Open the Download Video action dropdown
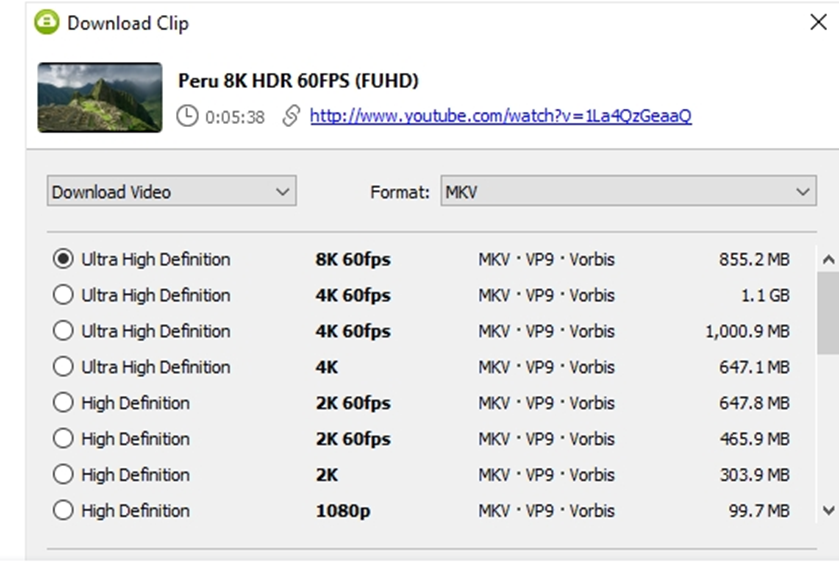This screenshot has width=839, height=570. point(172,191)
